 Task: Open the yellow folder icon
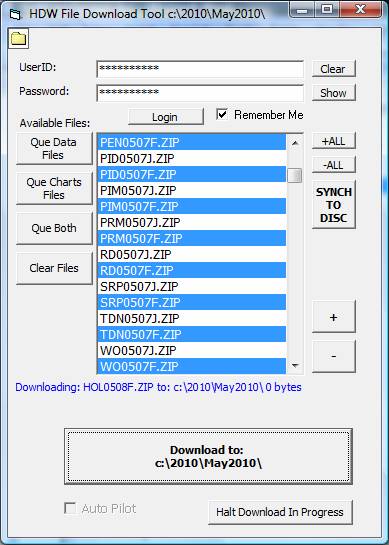18,39
